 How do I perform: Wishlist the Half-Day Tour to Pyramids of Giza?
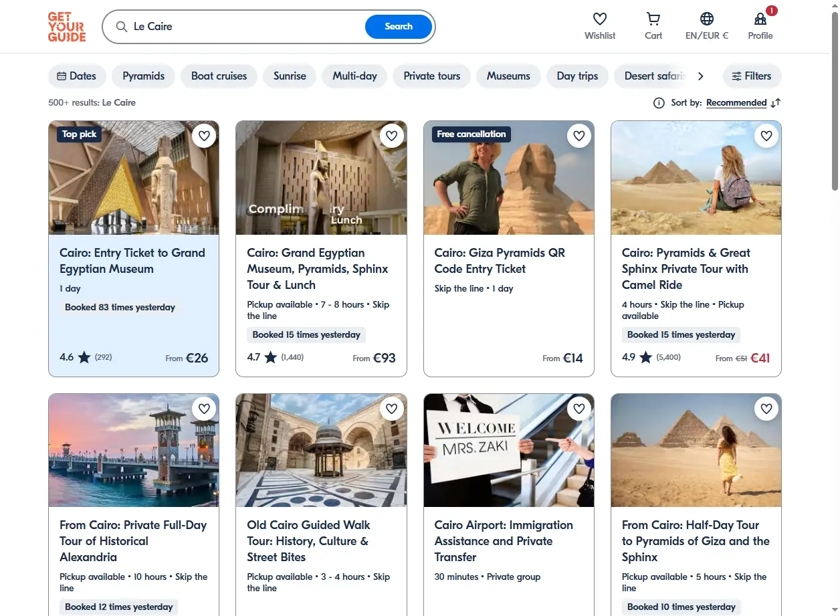pyautogui.click(x=766, y=409)
